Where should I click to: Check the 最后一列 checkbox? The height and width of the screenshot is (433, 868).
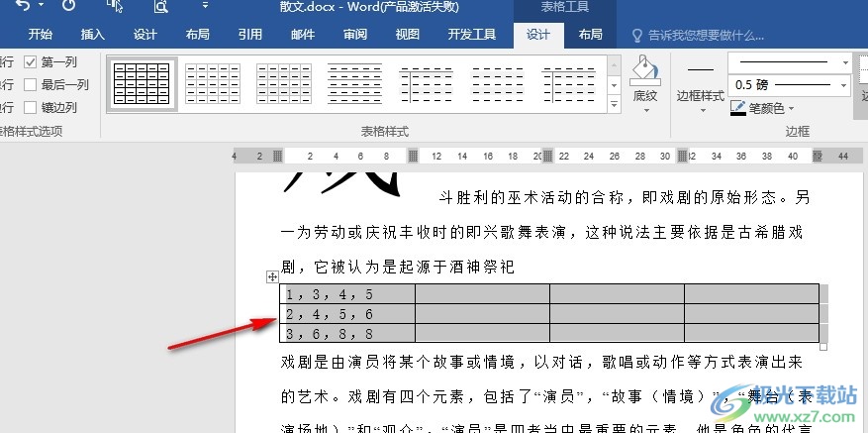tap(30, 85)
